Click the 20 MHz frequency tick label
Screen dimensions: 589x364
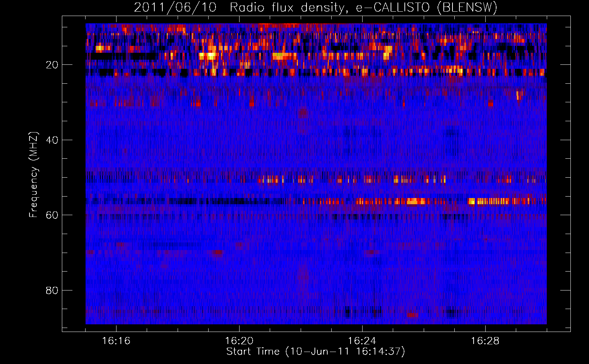[x=52, y=65]
